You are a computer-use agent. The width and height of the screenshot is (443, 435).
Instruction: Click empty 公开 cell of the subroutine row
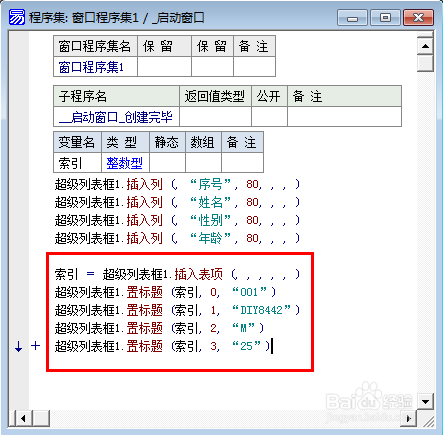click(269, 117)
